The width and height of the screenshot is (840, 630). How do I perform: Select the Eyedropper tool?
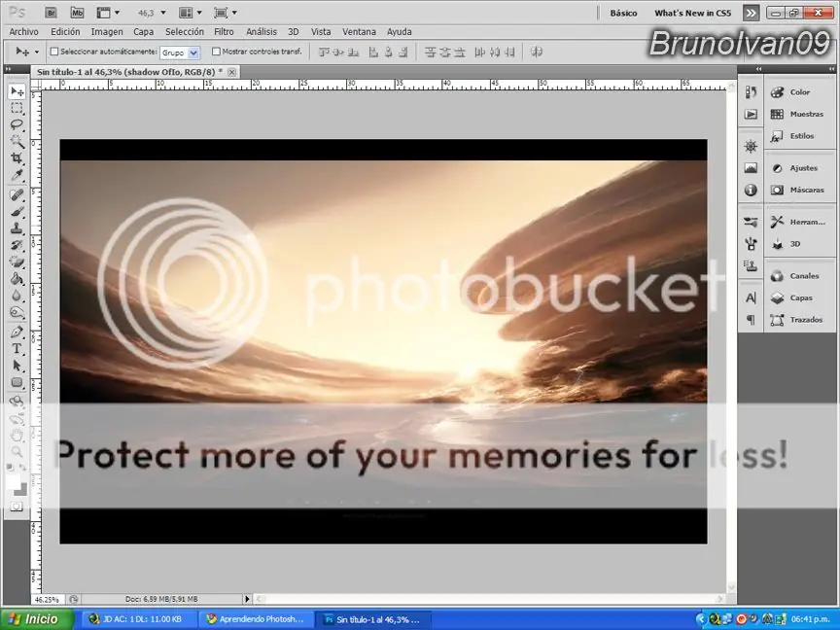(x=17, y=175)
